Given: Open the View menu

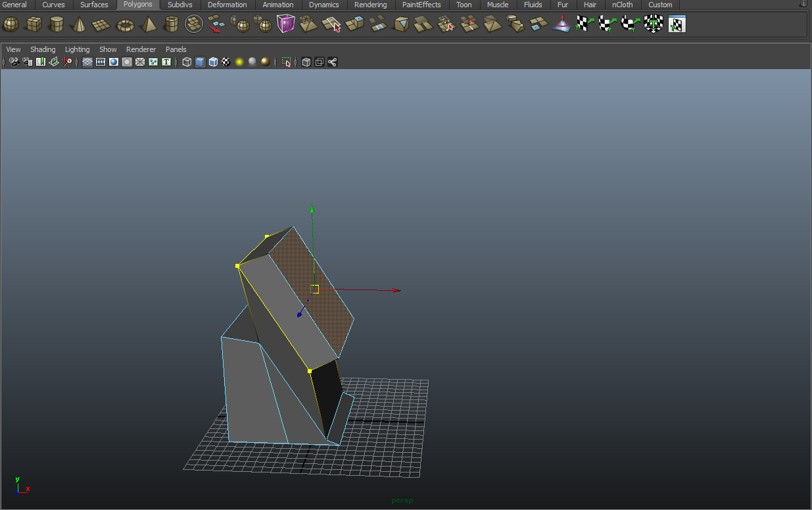Looking at the screenshot, I should 13,49.
